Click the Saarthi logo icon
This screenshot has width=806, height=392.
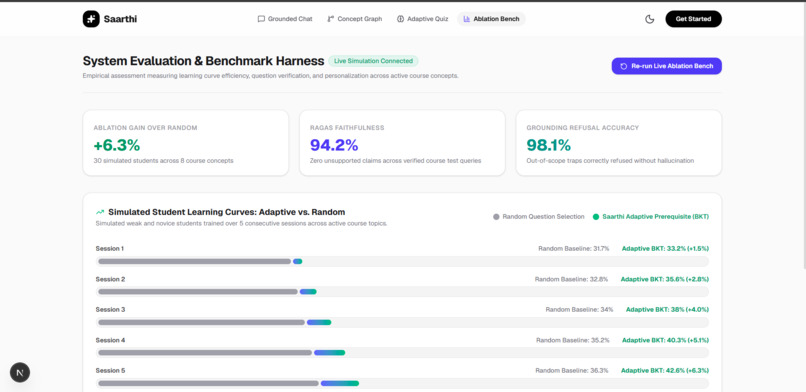click(91, 19)
